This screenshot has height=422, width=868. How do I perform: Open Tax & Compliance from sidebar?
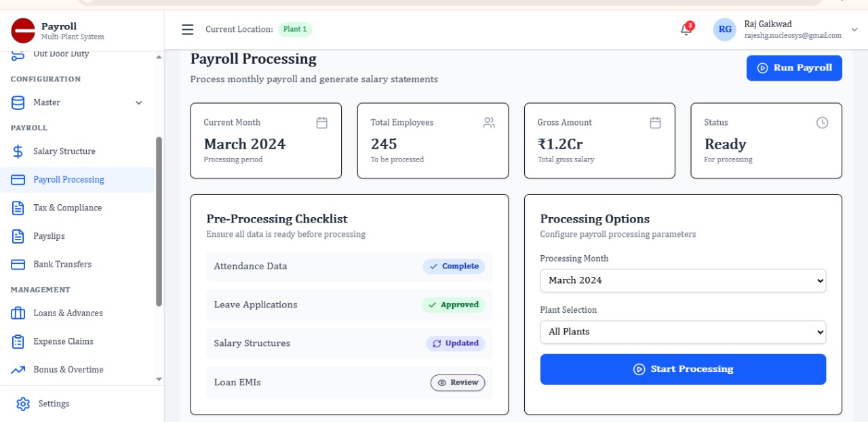click(67, 208)
